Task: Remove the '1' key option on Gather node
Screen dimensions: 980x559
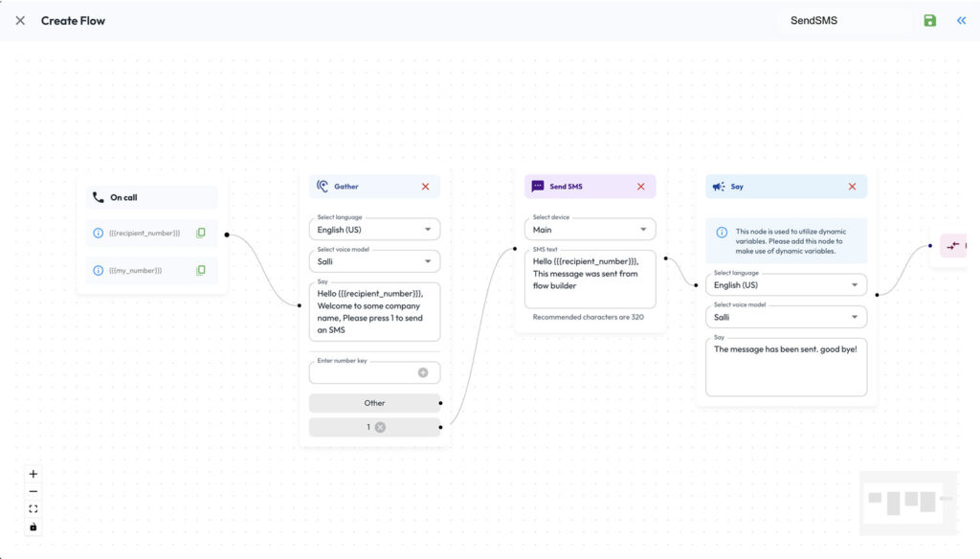Action: pyautogui.click(x=378, y=427)
